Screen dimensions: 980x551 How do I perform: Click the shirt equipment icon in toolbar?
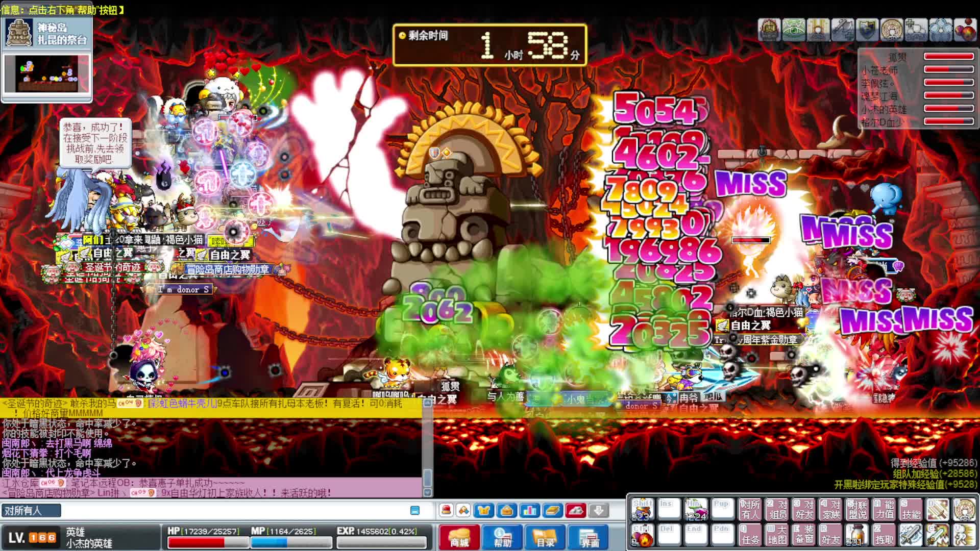(x=483, y=510)
